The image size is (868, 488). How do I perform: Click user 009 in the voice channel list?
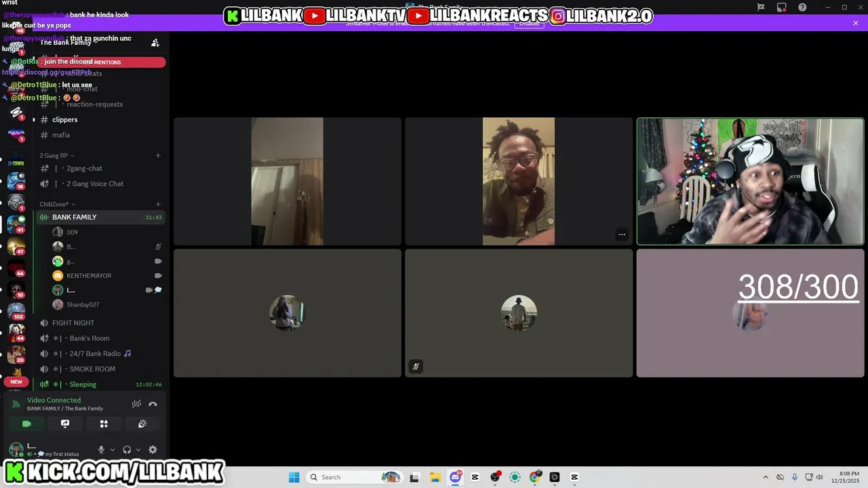pyautogui.click(x=72, y=232)
